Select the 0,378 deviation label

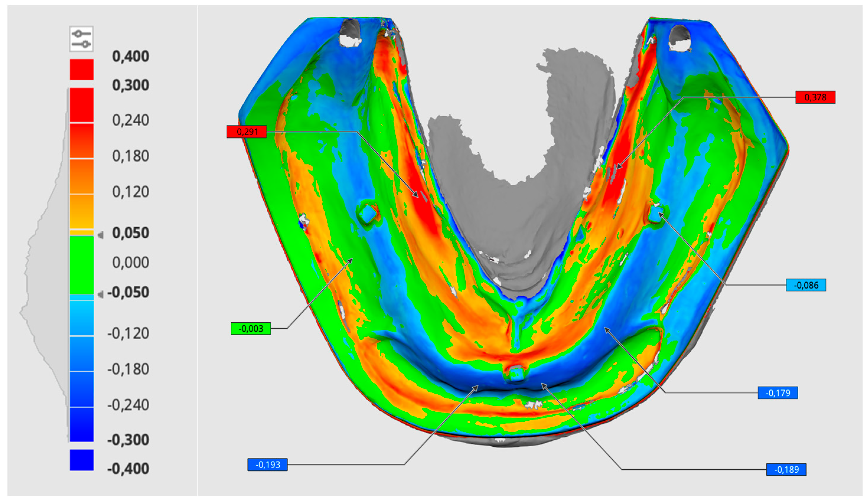coord(815,97)
